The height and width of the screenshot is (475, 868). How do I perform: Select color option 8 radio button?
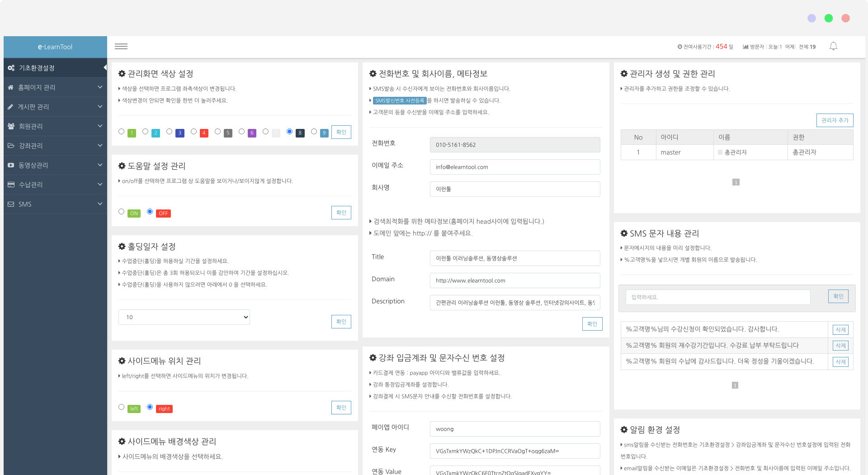tap(289, 132)
